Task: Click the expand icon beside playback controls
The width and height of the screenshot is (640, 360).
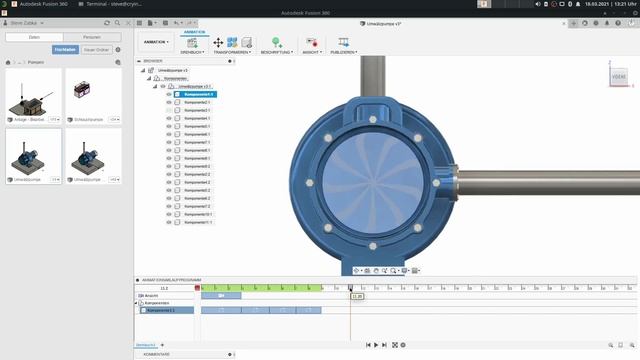Action: 395,345
